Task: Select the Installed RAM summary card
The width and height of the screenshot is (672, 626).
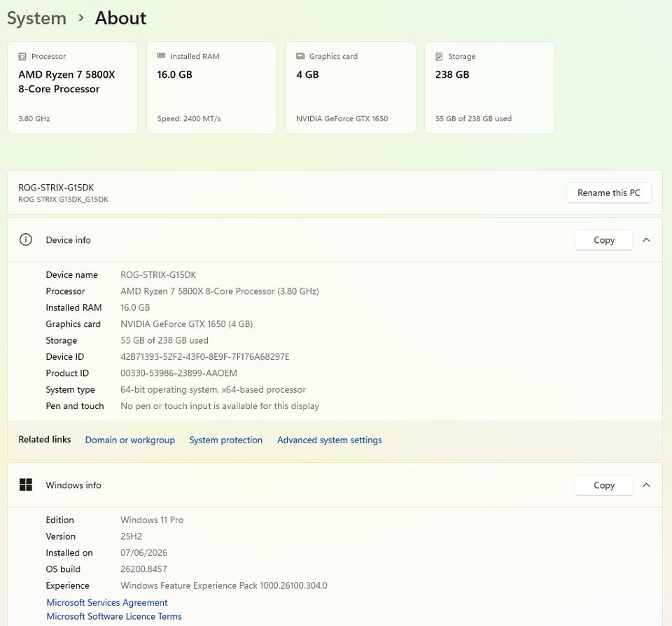Action: point(211,88)
